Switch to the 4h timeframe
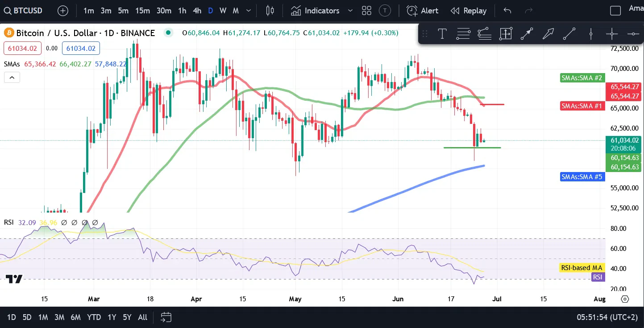This screenshot has width=644, height=328. pos(196,11)
